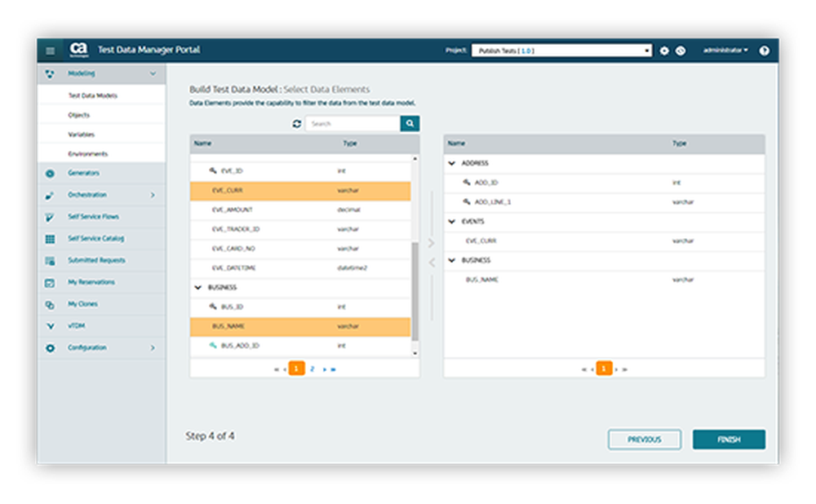Click the Modeling icon in sidebar

coord(50,74)
